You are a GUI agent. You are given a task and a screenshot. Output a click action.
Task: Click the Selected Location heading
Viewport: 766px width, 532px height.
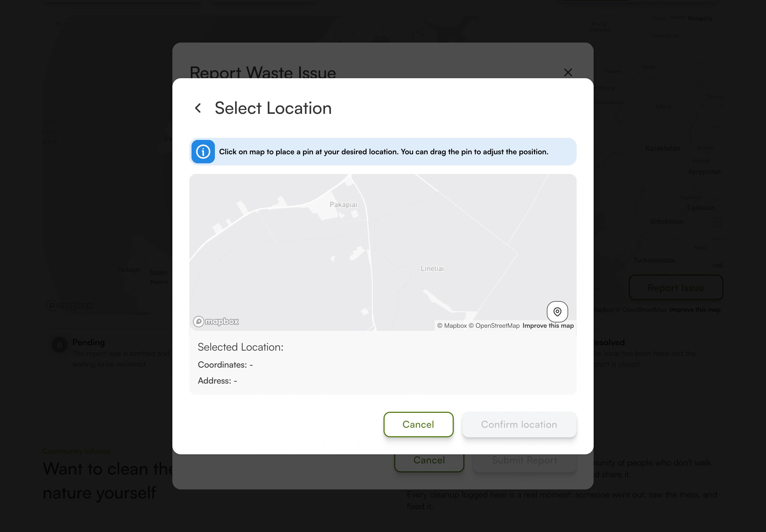(x=241, y=347)
